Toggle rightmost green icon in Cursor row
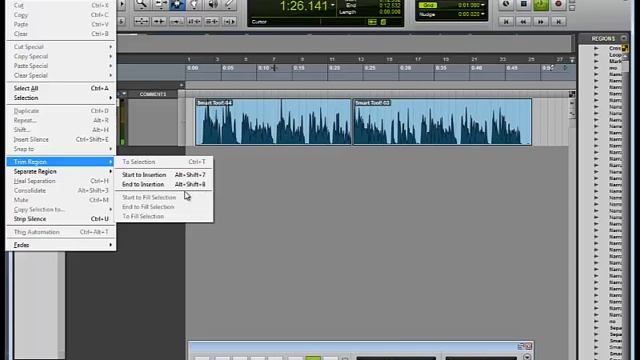The width and height of the screenshot is (640, 360). click(383, 22)
